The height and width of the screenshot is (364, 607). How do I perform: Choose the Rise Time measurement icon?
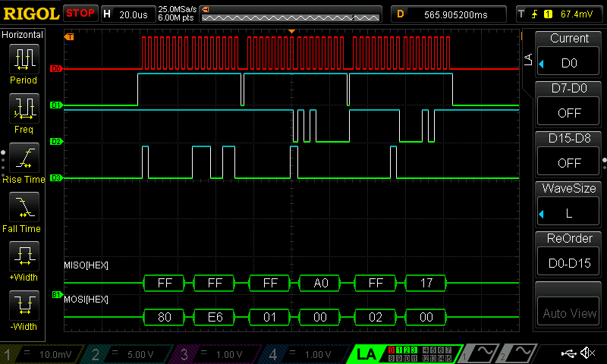24,158
